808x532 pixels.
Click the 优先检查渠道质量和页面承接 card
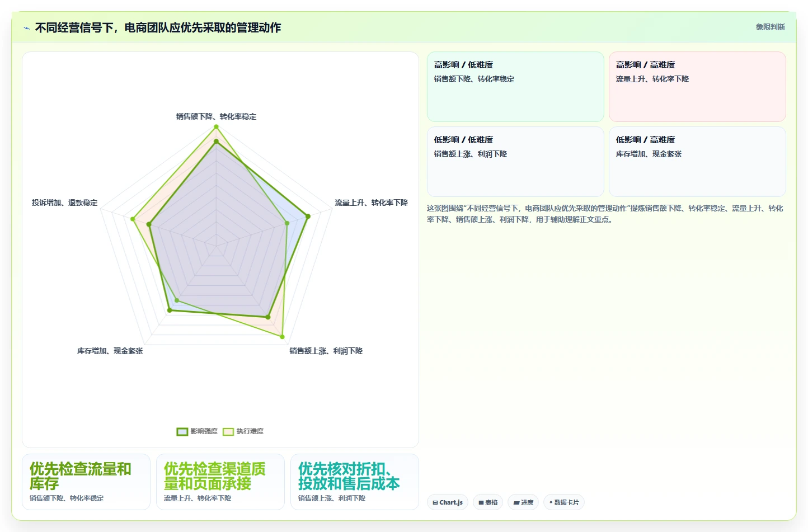(220, 482)
